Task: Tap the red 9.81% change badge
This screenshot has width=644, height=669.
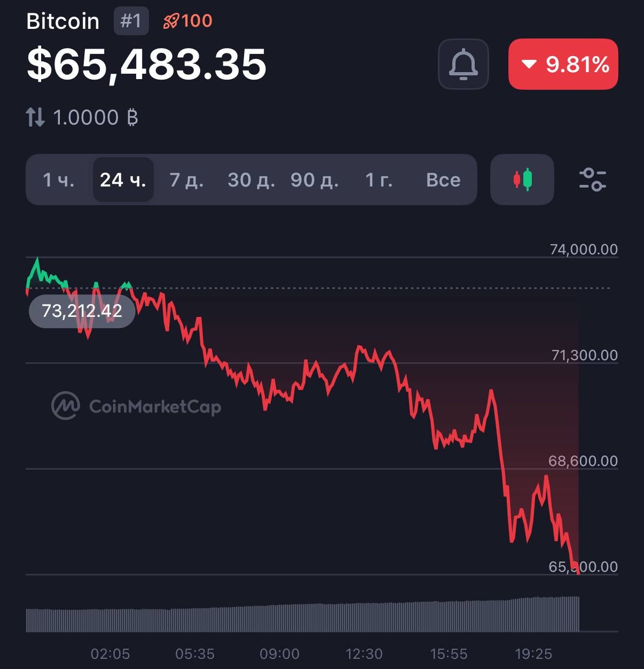Action: pos(563,64)
